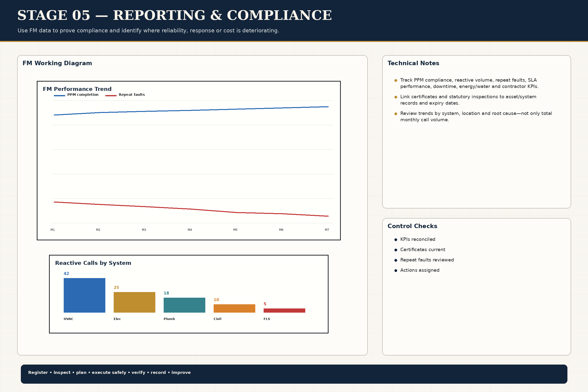Screen dimensions: 588x392
Task: Click the gold Elec bar
Action: pyautogui.click(x=135, y=302)
